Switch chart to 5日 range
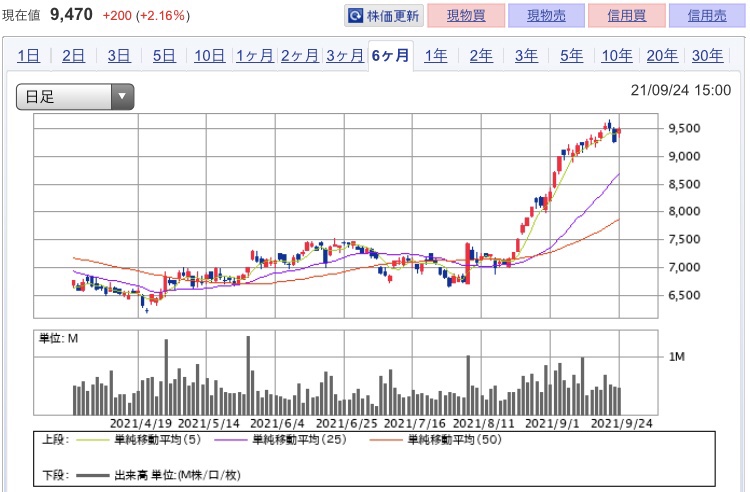Viewport: 750px width, 492px height. tap(164, 56)
